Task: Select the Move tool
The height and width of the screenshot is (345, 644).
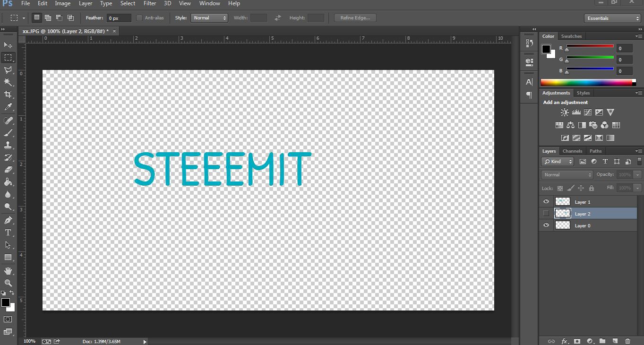Action: tap(8, 45)
